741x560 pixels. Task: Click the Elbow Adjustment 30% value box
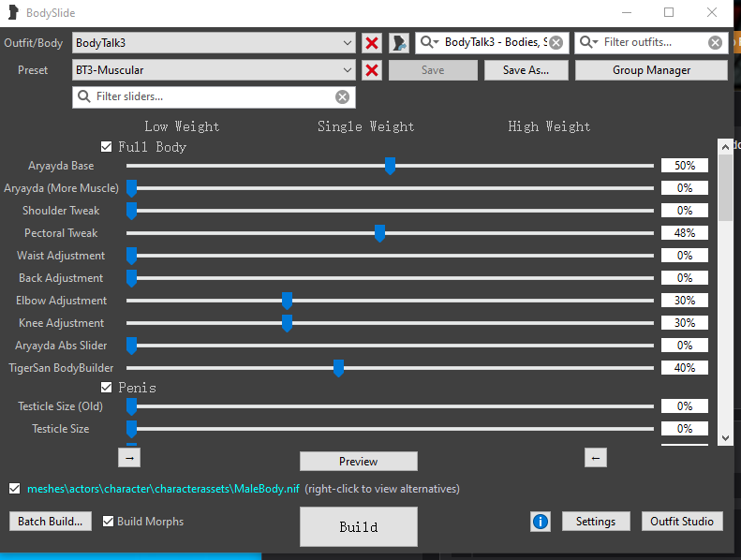[x=684, y=301]
